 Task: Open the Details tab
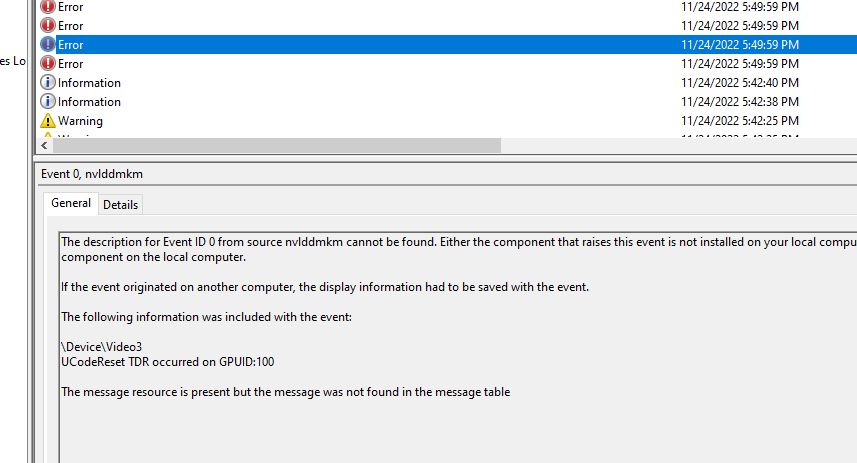click(120, 204)
